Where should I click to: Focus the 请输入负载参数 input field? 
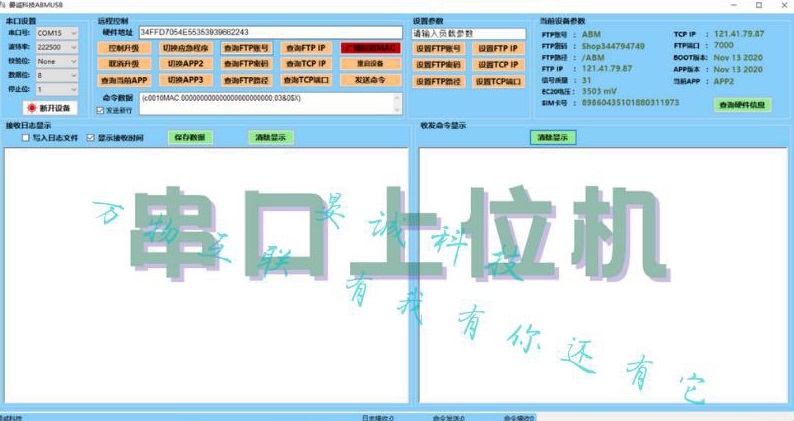click(468, 33)
